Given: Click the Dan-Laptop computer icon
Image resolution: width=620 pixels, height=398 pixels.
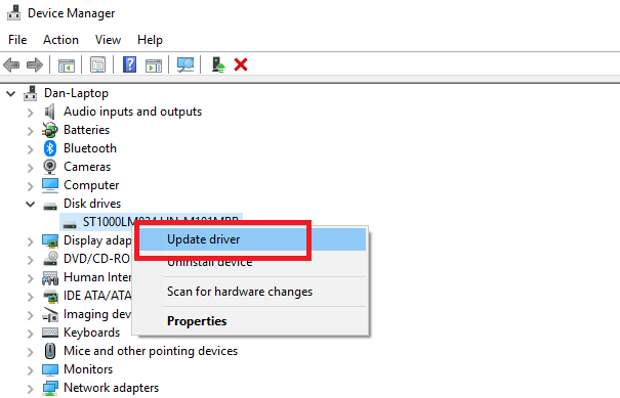Looking at the screenshot, I should click(30, 93).
